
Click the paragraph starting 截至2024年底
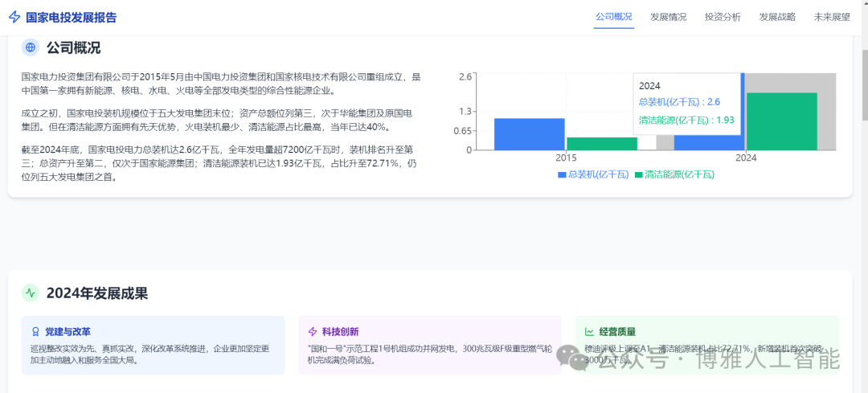pyautogui.click(x=219, y=163)
